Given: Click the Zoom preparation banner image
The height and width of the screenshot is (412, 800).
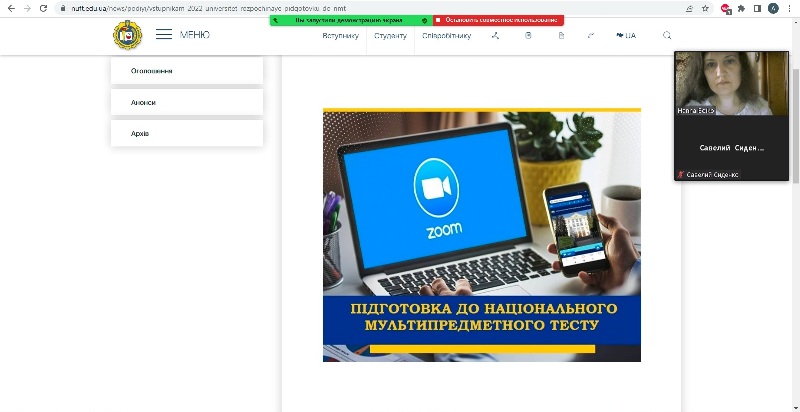Looking at the screenshot, I should 481,234.
